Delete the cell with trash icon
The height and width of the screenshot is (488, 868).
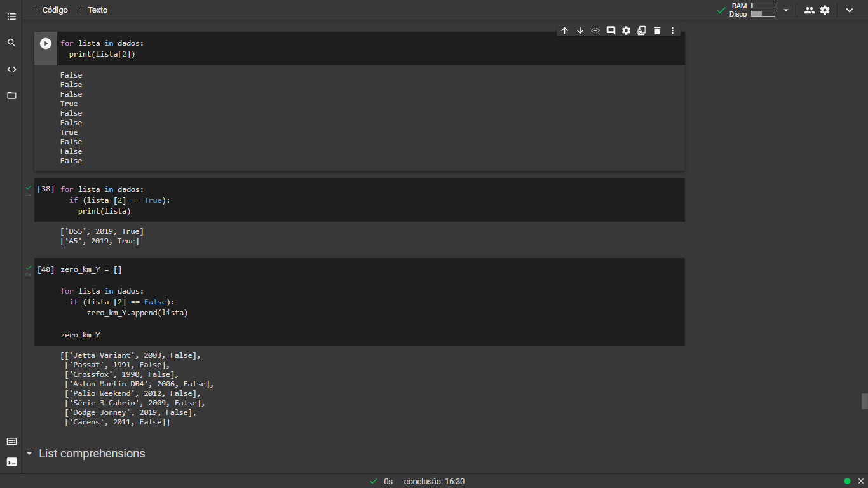657,30
